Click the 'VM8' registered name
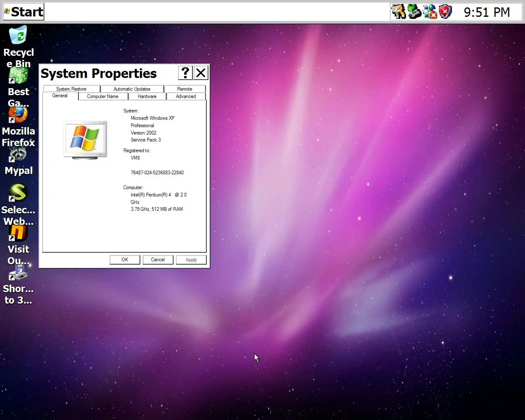This screenshot has height=420, width=525. click(135, 158)
